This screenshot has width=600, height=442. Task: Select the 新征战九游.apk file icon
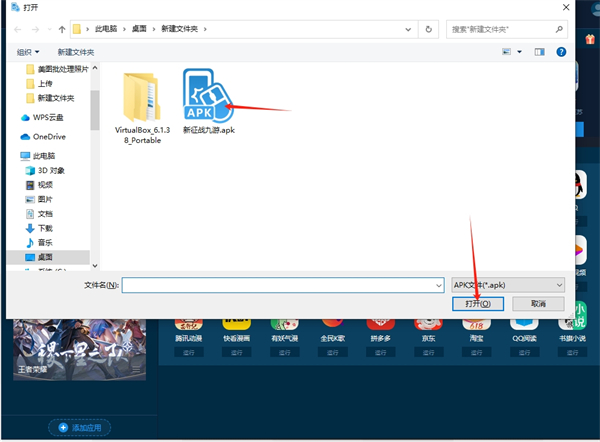[x=209, y=95]
